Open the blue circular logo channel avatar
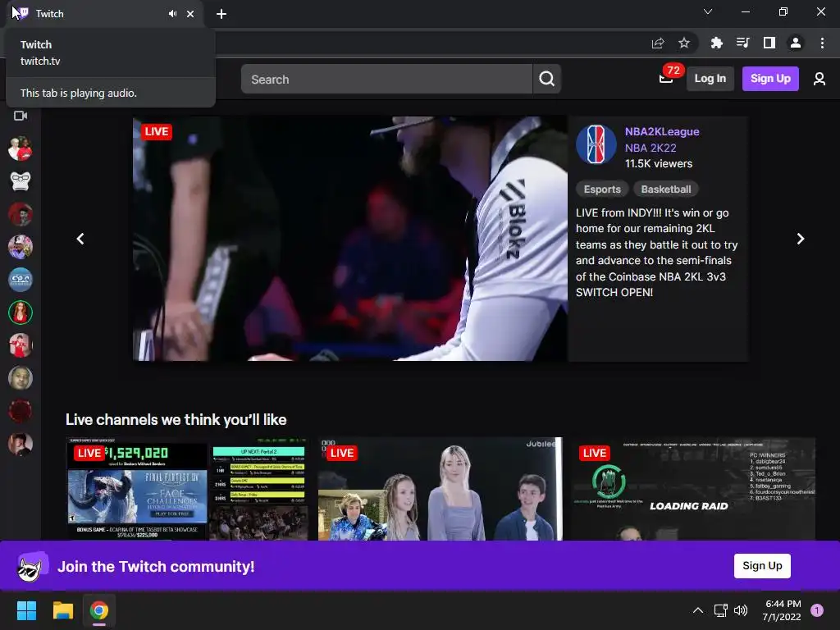 point(21,280)
